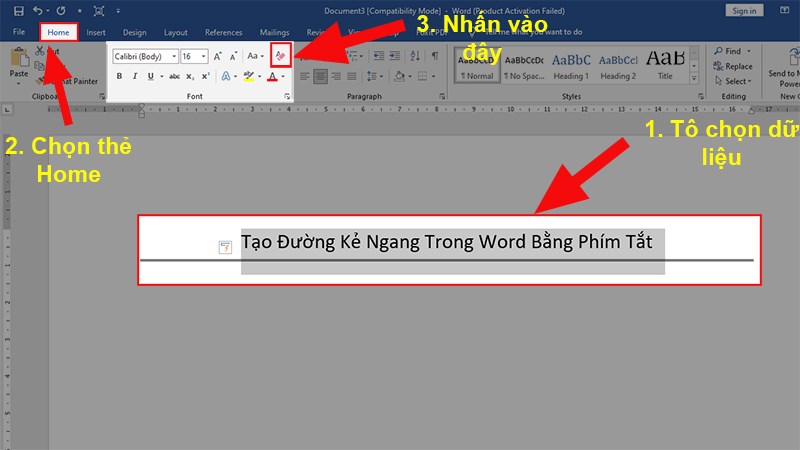The width and height of the screenshot is (800, 450).
Task: Show paragraph marks with pilcrow icon
Action: point(434,57)
